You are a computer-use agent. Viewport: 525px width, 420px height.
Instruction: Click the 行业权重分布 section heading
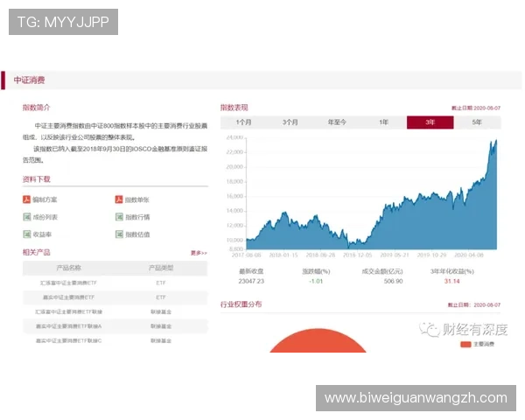241,304
